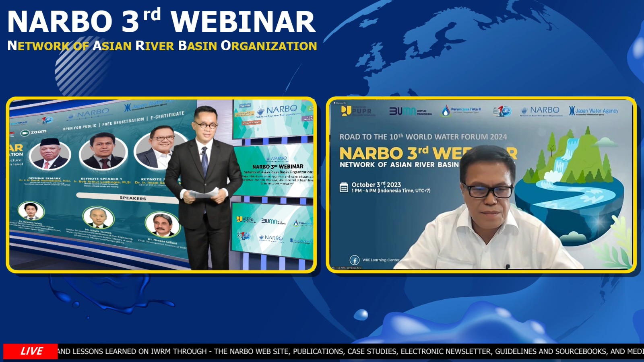The width and height of the screenshot is (644, 362).
Task: Click the calendar icon beside October 3rd 2023
Action: click(x=344, y=187)
